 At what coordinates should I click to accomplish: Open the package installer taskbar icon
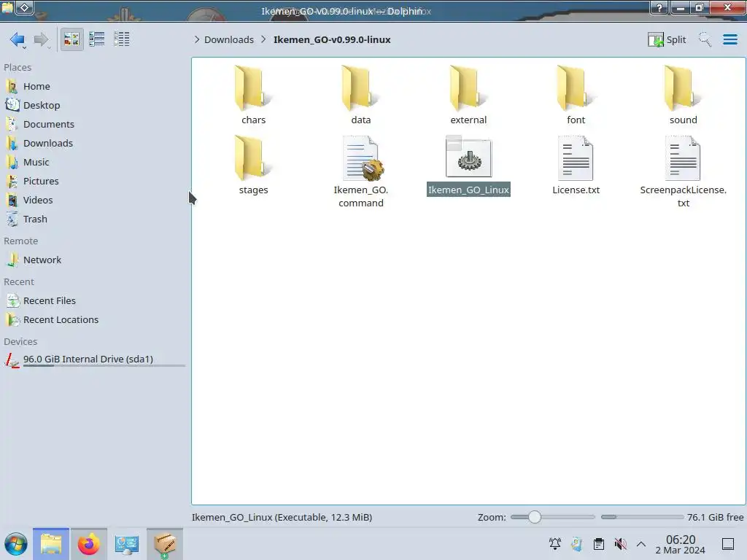164,544
